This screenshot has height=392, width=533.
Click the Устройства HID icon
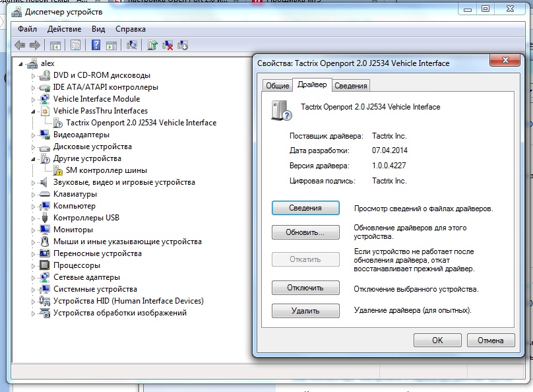(x=45, y=301)
